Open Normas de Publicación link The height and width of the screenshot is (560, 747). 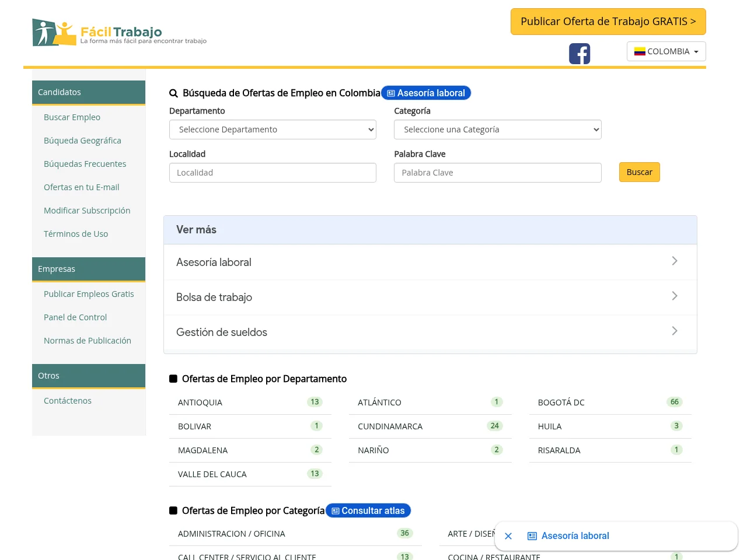click(88, 341)
